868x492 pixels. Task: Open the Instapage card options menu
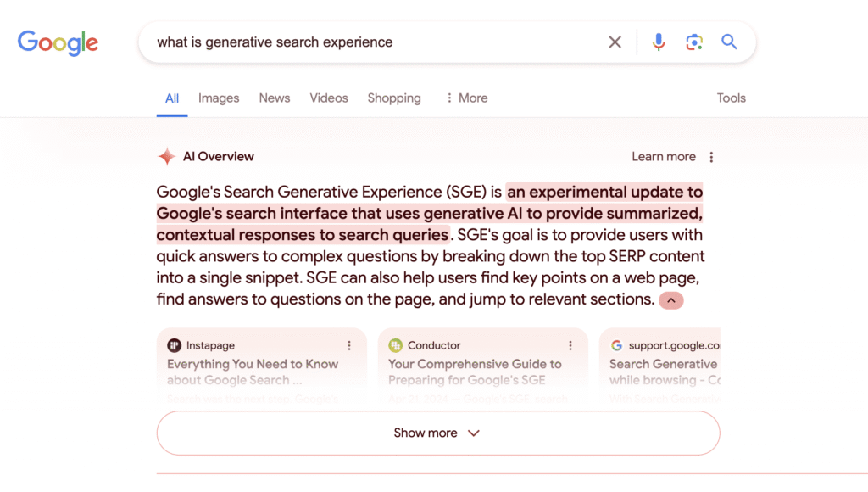[x=349, y=345]
